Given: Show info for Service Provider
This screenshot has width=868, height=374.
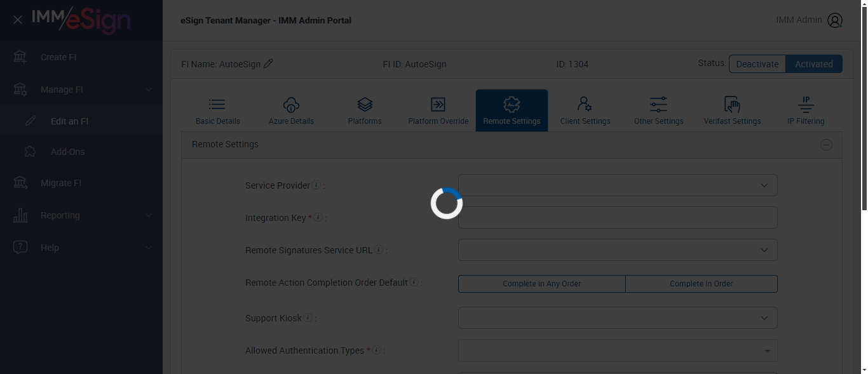Looking at the screenshot, I should click(316, 185).
